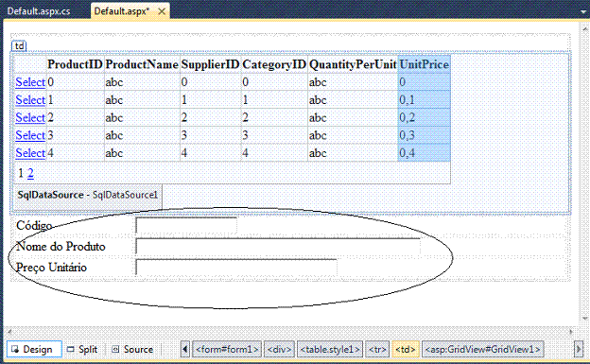Click the ProductName column header
The height and width of the screenshot is (364, 590).
click(x=142, y=64)
